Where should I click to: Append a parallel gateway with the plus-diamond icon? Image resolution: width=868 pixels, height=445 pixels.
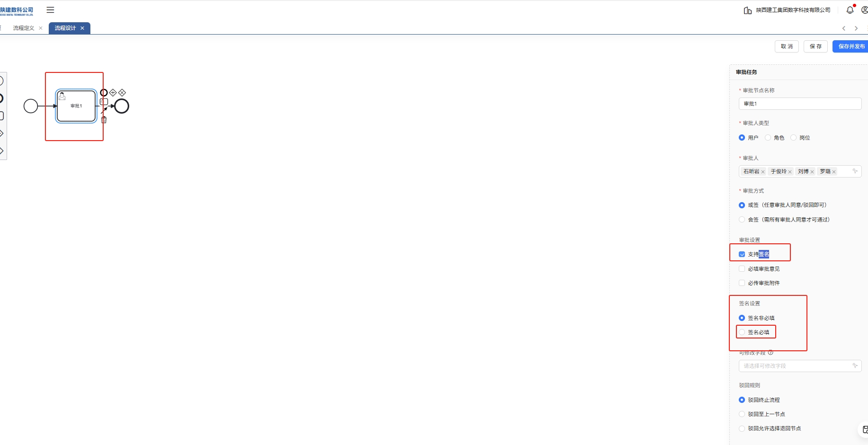pyautogui.click(x=113, y=93)
